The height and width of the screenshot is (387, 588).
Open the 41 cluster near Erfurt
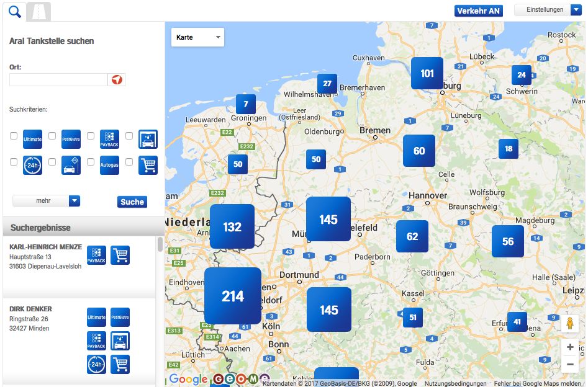pos(517,322)
